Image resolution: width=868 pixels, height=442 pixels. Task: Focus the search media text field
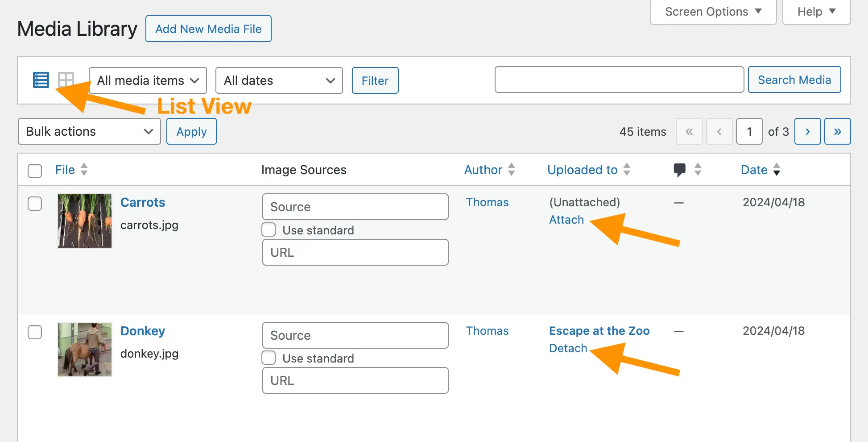point(619,80)
